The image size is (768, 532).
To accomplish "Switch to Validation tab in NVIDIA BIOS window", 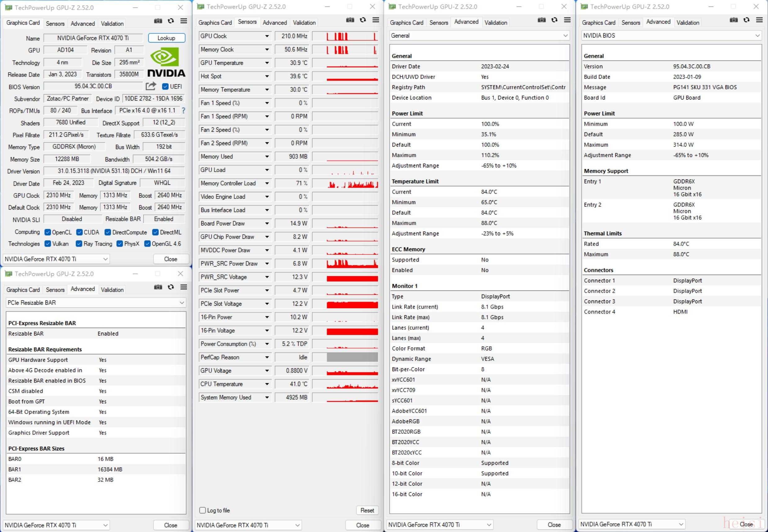I will pyautogui.click(x=688, y=23).
